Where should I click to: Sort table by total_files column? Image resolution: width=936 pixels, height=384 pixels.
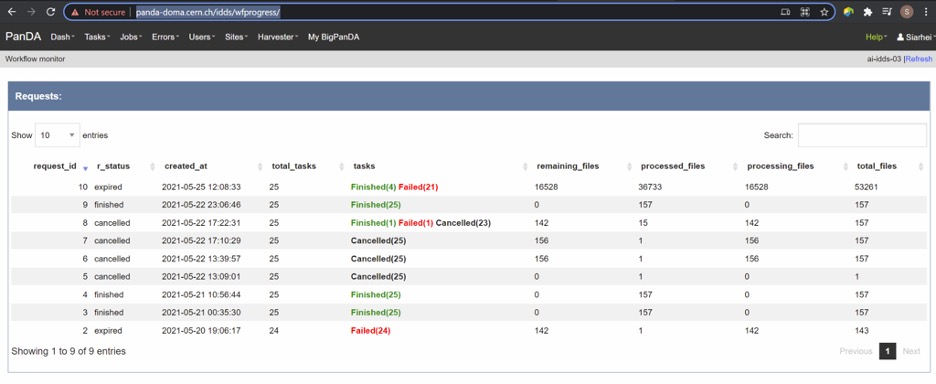(x=876, y=166)
